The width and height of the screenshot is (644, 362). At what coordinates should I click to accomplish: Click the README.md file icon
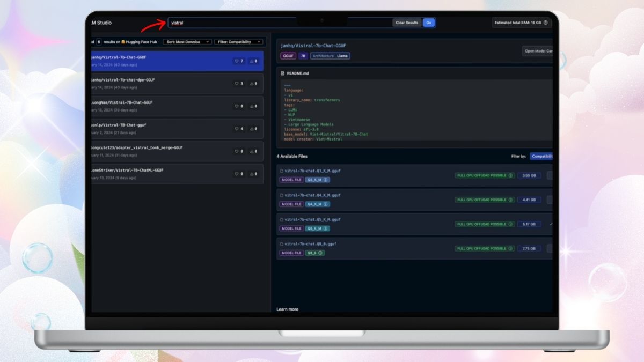[x=283, y=73]
